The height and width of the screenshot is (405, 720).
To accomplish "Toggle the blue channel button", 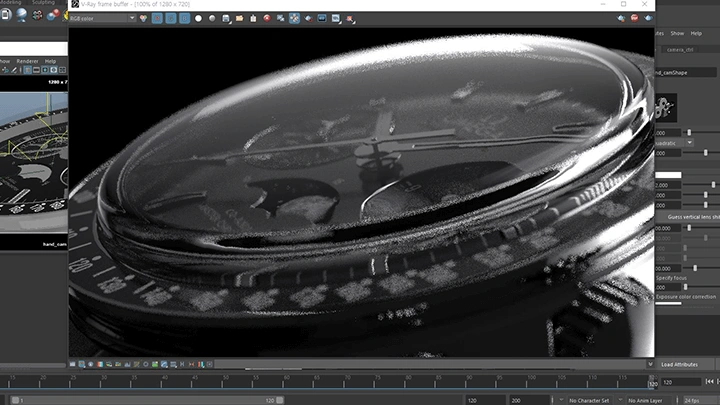I will pyautogui.click(x=185, y=18).
